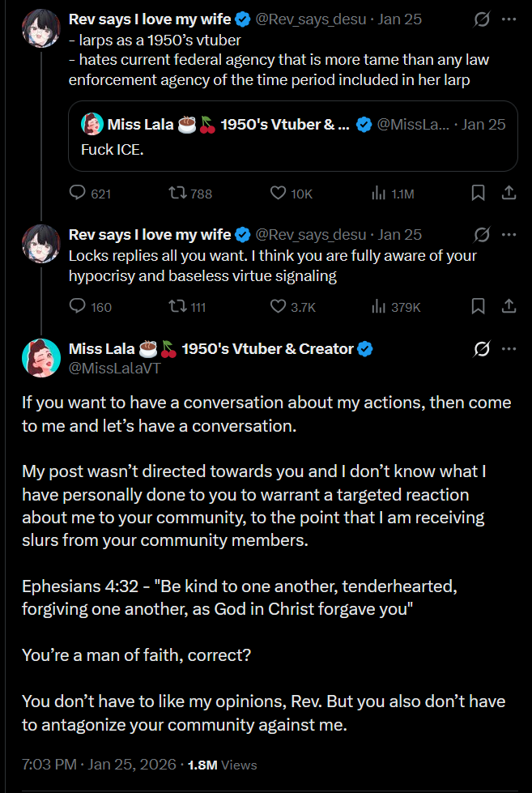
Task: Open more options on first Rev post
Action: pos(509,19)
